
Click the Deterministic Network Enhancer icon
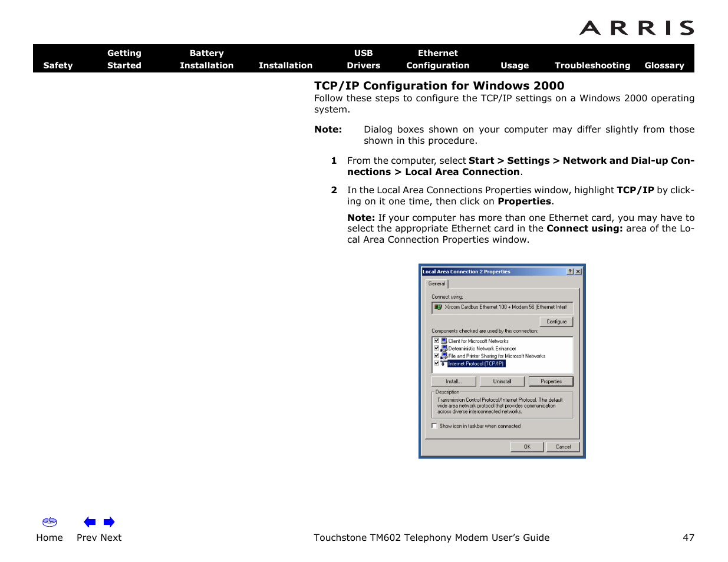(444, 348)
